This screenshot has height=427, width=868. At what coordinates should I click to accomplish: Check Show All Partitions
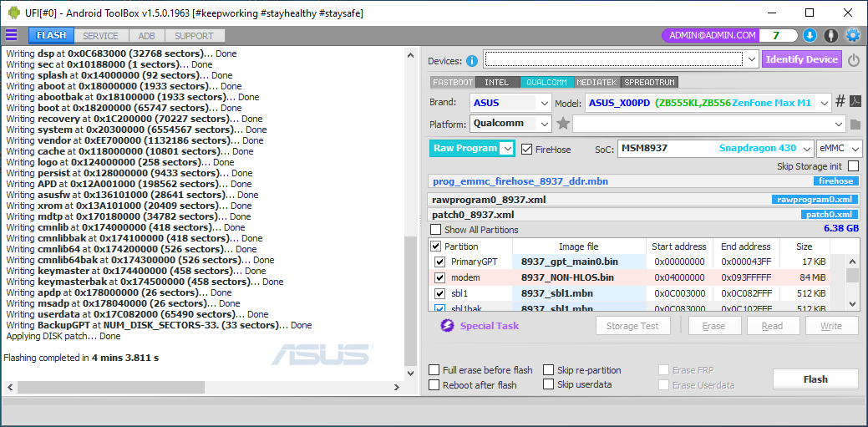click(436, 229)
